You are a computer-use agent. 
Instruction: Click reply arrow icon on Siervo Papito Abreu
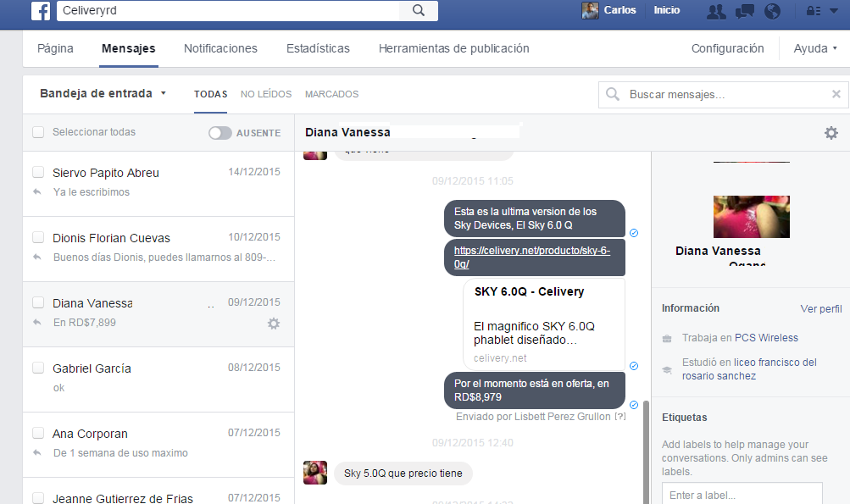[x=36, y=191]
